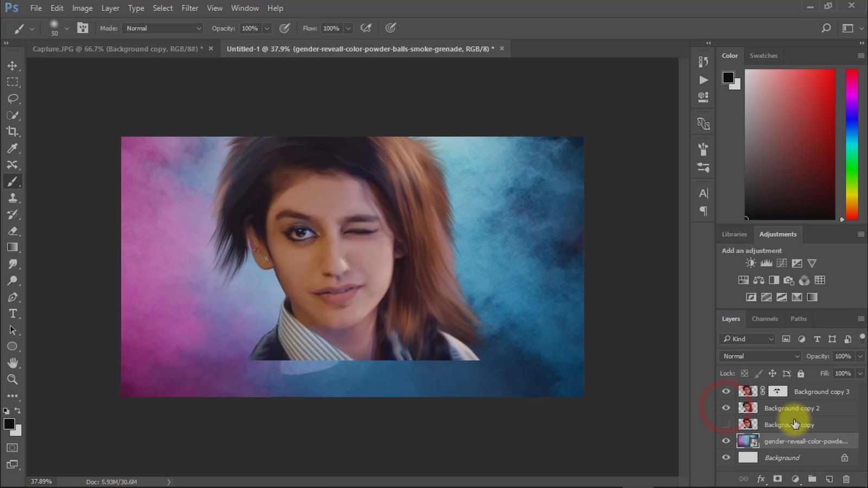
Task: Show the hidden Background copy layer
Action: pyautogui.click(x=726, y=425)
